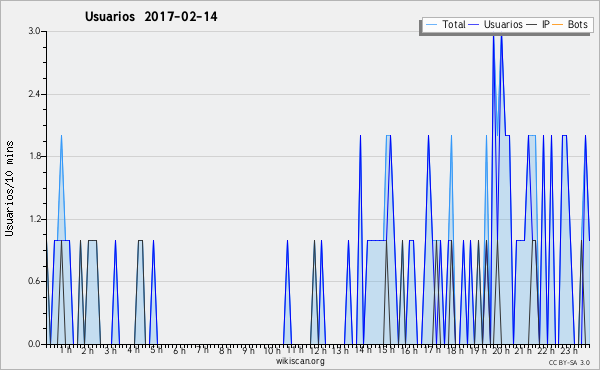This screenshot has width=600, height=370.
Task: Click the '1 h' x-axis label
Action: point(65,350)
